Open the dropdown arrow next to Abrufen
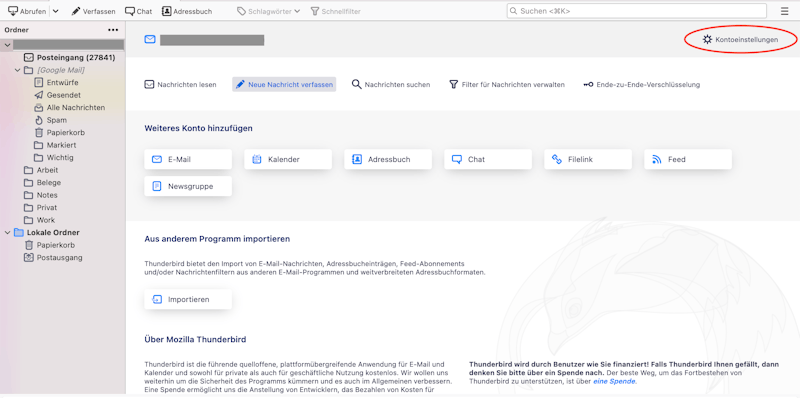The width and height of the screenshot is (800, 398). (x=56, y=11)
